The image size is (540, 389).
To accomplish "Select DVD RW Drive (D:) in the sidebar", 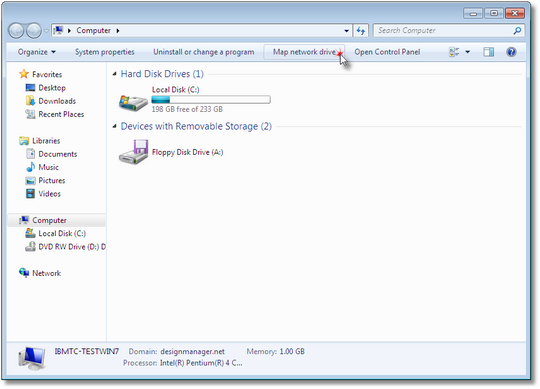I will [72, 247].
